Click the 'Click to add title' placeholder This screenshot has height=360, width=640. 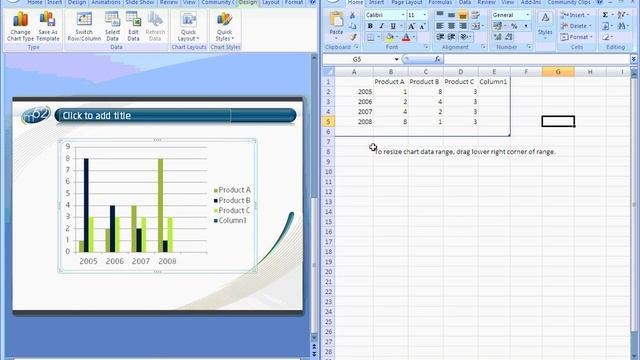[176, 116]
